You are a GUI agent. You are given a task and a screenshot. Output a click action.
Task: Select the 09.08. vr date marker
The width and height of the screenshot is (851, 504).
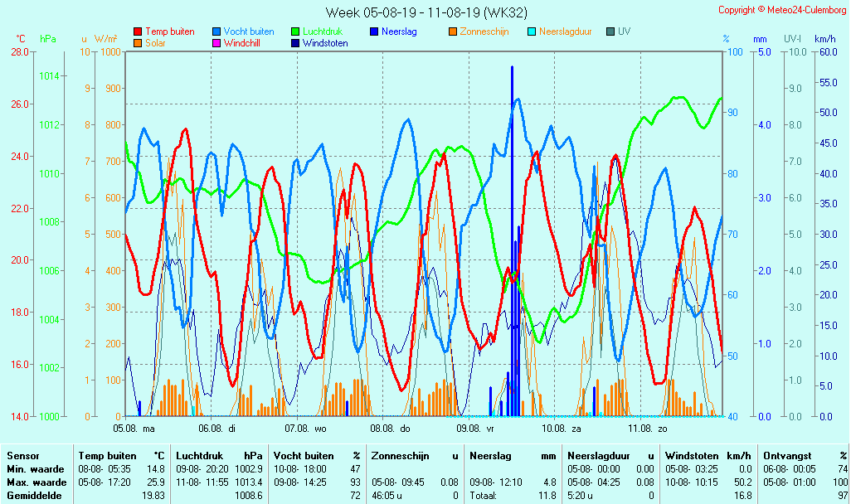click(x=476, y=429)
